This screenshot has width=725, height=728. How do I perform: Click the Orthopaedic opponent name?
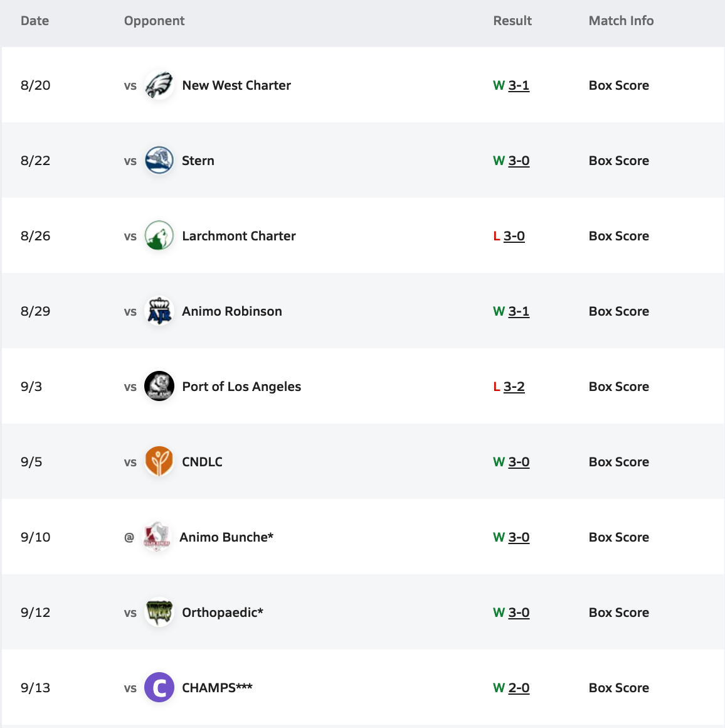pos(222,613)
